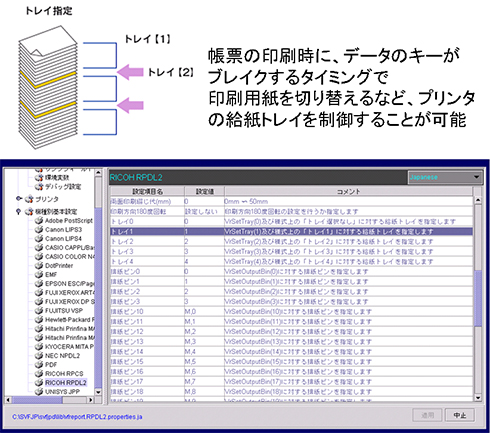
Task: Expand the プリンタ tree node
Action: [x=19, y=199]
